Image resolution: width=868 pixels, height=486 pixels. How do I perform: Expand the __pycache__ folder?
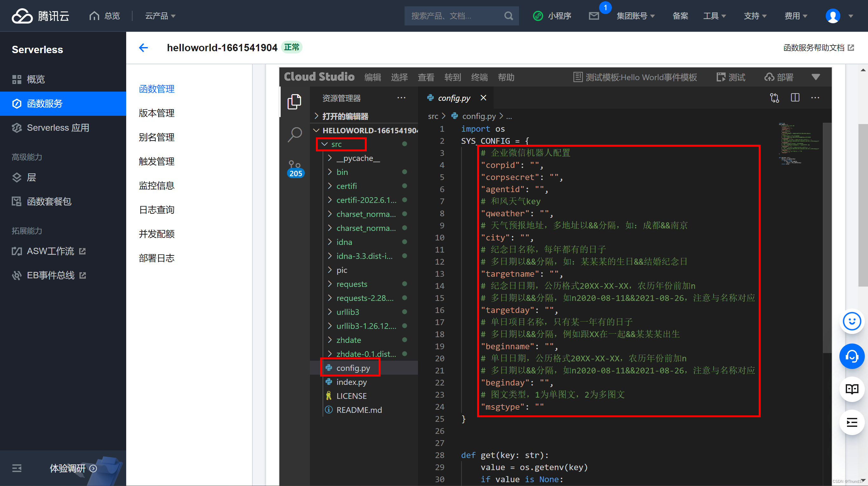[x=364, y=158]
